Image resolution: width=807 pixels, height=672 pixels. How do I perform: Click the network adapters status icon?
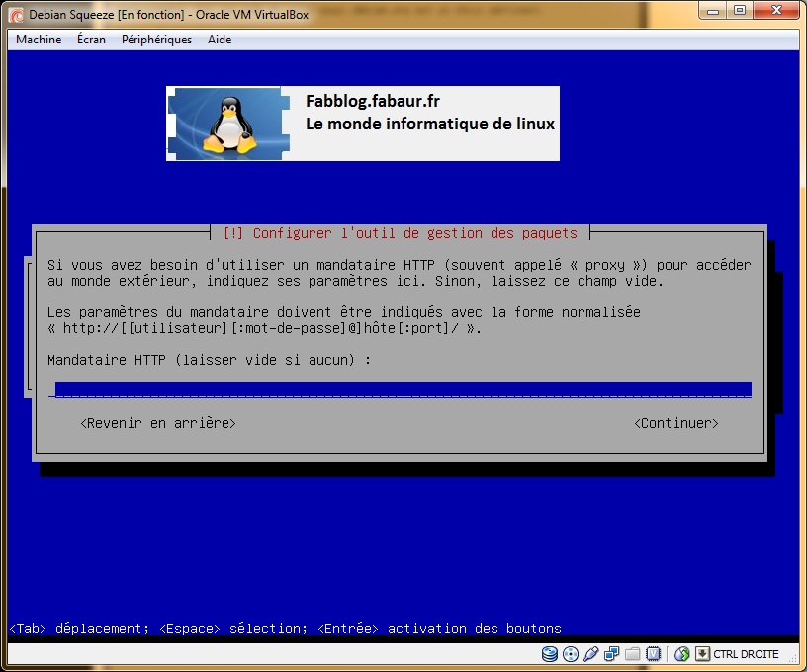pos(611,654)
